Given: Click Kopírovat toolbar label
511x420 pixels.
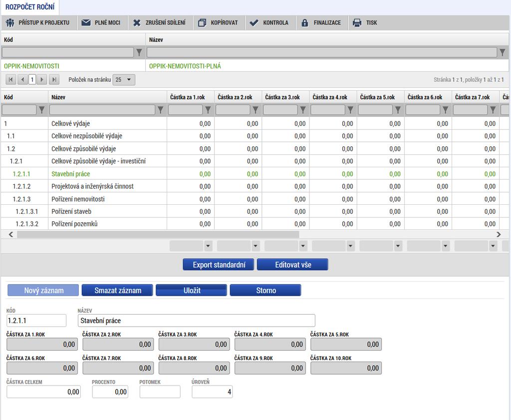Looking at the screenshot, I should pos(224,23).
